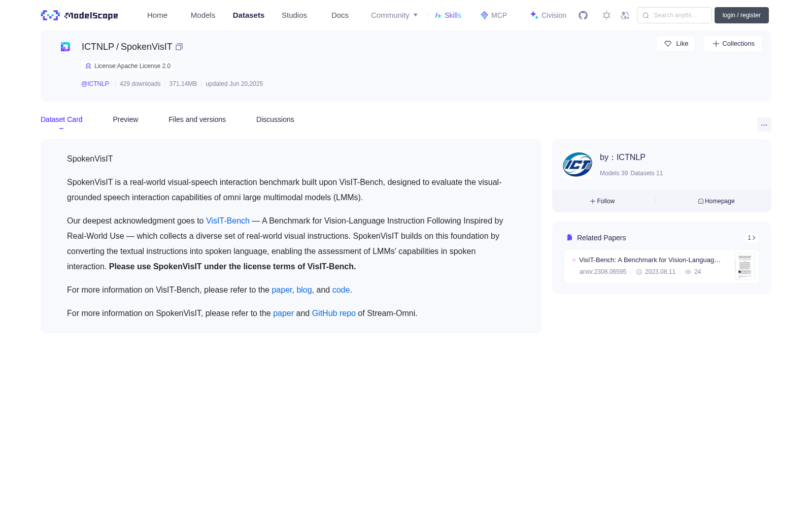Add dataset to Collections
The image size is (812, 508).
pyautogui.click(x=733, y=44)
